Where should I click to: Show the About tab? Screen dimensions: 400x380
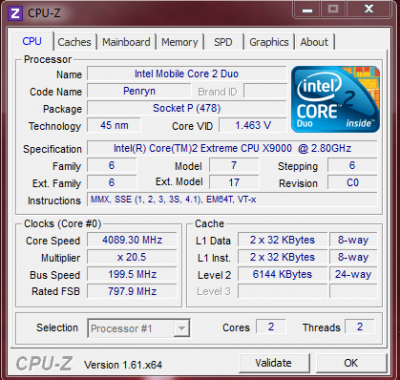[x=314, y=42]
